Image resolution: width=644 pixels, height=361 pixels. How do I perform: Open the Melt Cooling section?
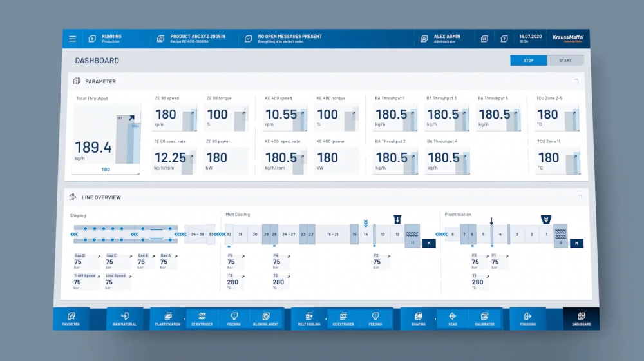click(x=309, y=318)
